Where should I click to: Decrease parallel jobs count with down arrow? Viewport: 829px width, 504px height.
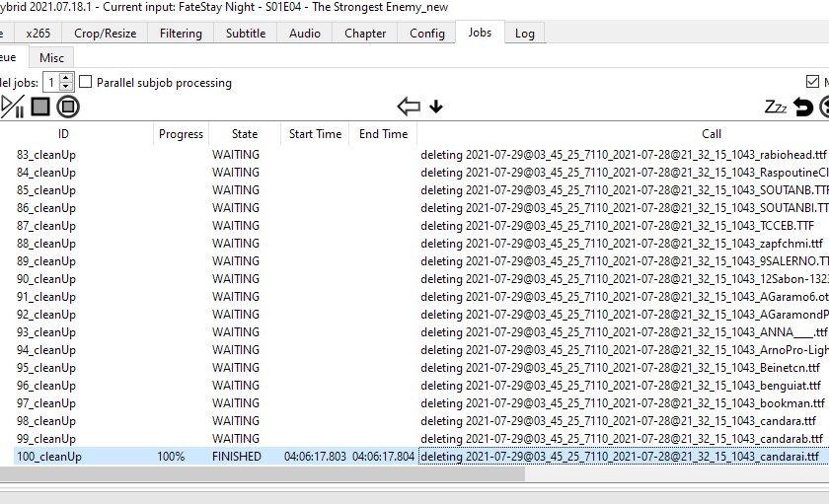pyautogui.click(x=66, y=88)
